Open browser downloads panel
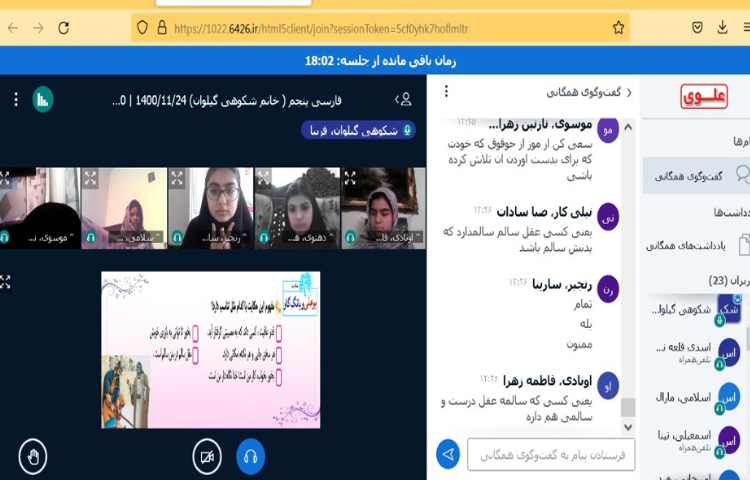Image resolution: width=750 pixels, height=480 pixels. pos(722,27)
